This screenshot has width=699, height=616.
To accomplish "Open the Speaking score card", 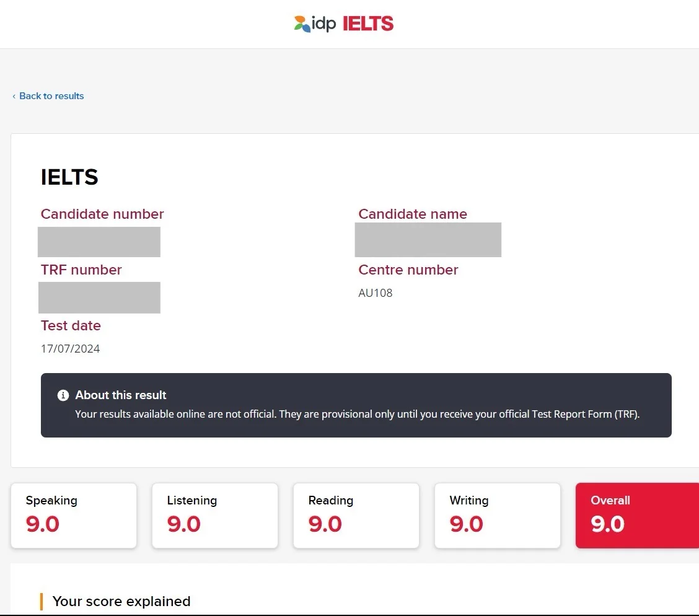I will (x=74, y=516).
